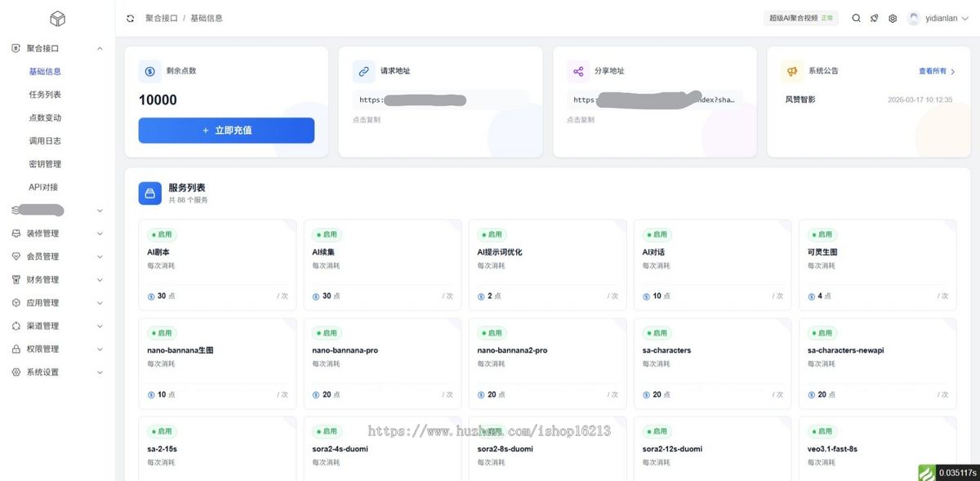Viewport: 980px width, 481px height.
Task: Click the 财务管理 sidebar icon
Action: click(x=16, y=279)
